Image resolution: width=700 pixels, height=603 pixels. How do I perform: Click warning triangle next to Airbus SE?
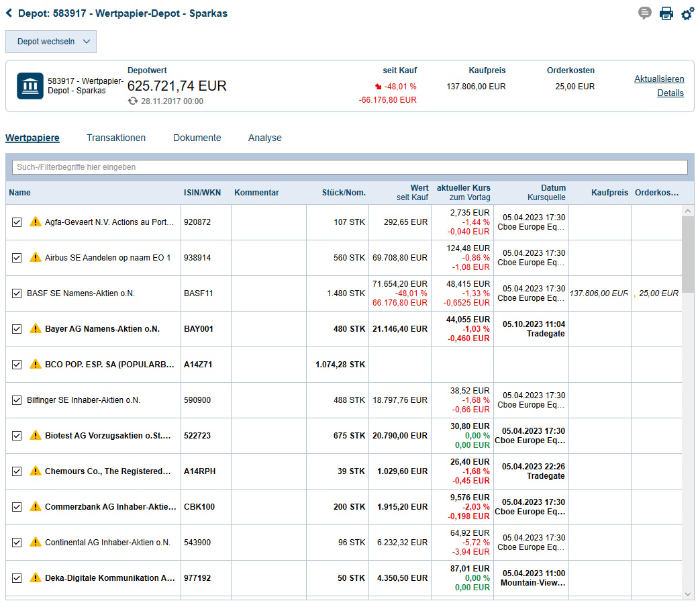coord(36,257)
